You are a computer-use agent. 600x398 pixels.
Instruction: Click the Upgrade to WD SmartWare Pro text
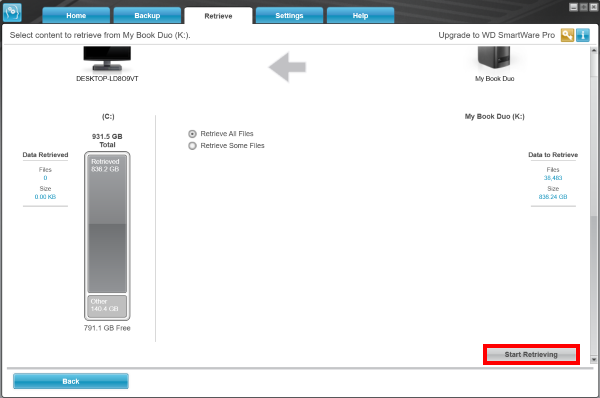pos(496,35)
